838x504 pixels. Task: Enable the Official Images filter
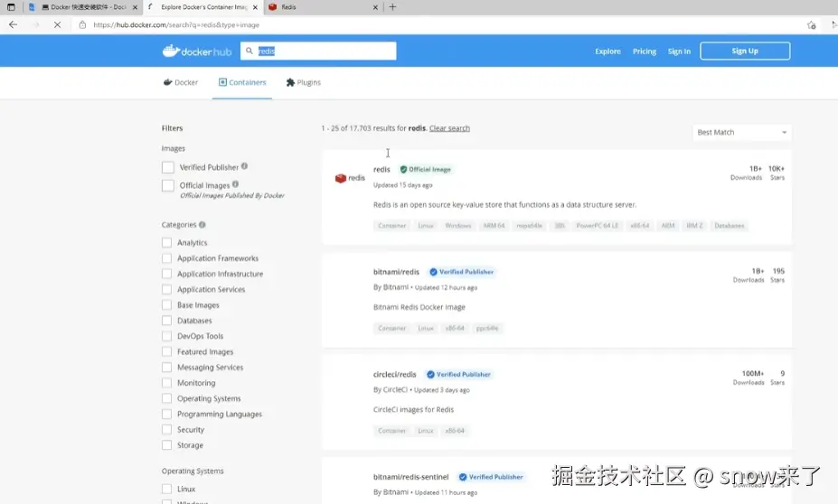tap(168, 185)
